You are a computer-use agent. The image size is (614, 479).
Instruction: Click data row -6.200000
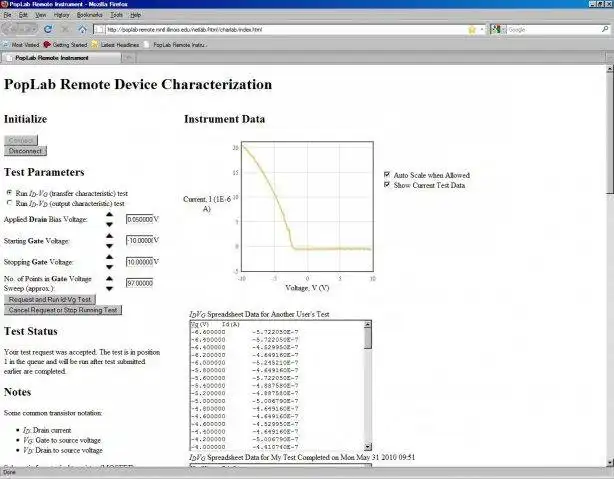coord(245,355)
